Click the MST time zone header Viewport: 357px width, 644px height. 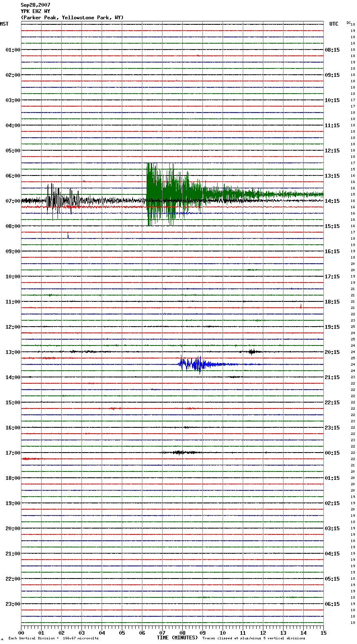4,24
